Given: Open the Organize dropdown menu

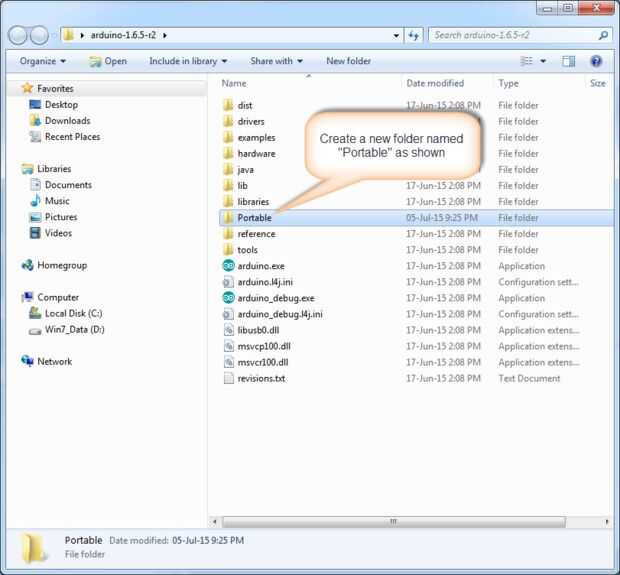Looking at the screenshot, I should [43, 61].
